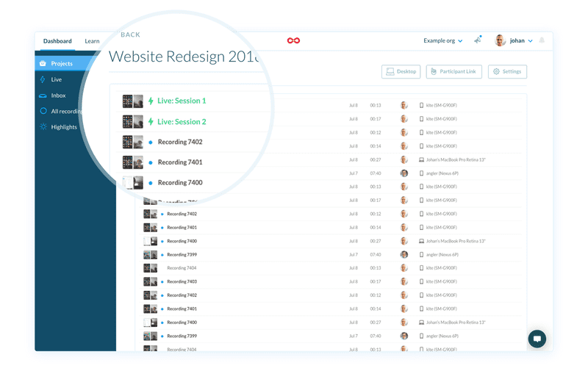Click the All recordings circle icon
The width and height of the screenshot is (588, 368).
(43, 111)
